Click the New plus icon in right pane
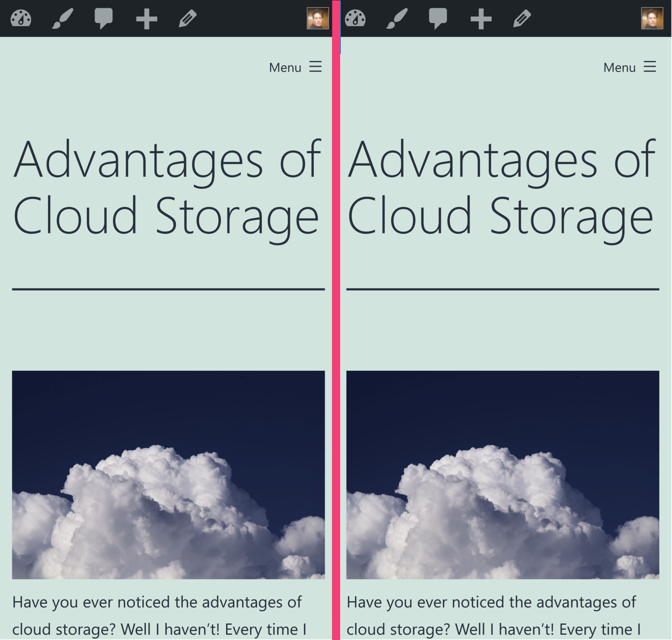The width and height of the screenshot is (672, 640). pos(481,19)
